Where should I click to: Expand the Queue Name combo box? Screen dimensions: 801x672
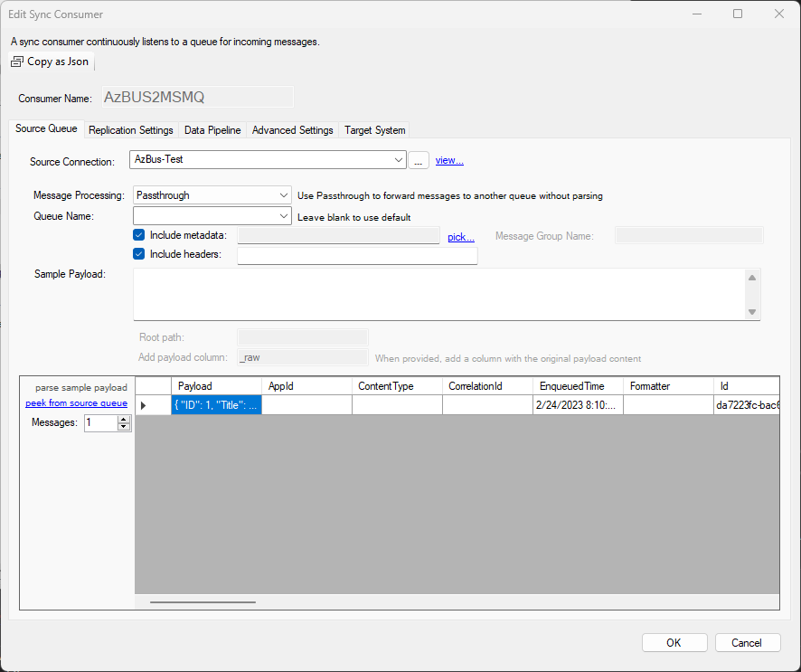pos(284,216)
